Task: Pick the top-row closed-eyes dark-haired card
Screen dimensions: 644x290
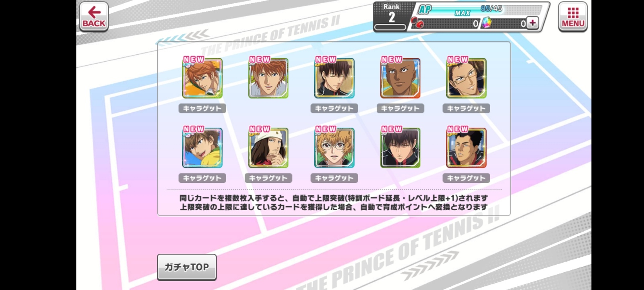Action: (334, 78)
